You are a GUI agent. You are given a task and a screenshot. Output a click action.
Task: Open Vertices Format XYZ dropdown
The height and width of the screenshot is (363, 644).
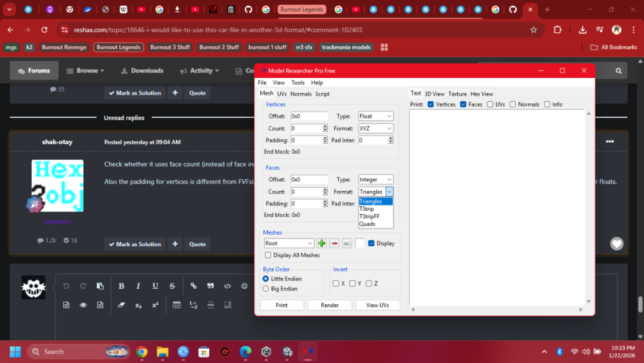click(x=375, y=129)
